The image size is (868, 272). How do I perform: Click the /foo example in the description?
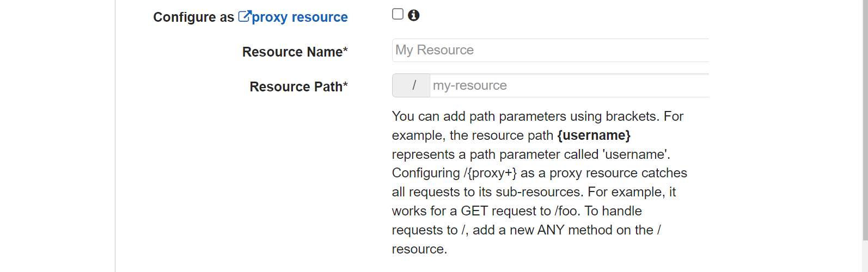(x=566, y=211)
